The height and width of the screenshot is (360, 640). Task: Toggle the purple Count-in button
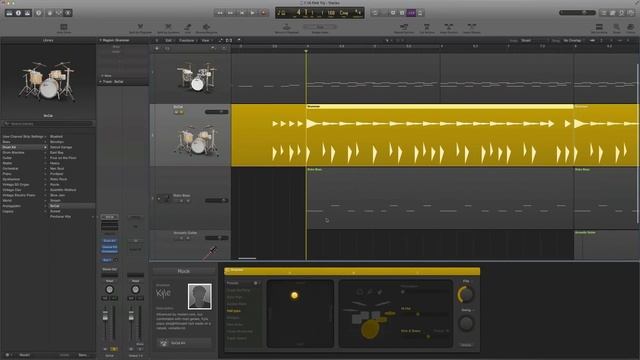click(x=411, y=13)
